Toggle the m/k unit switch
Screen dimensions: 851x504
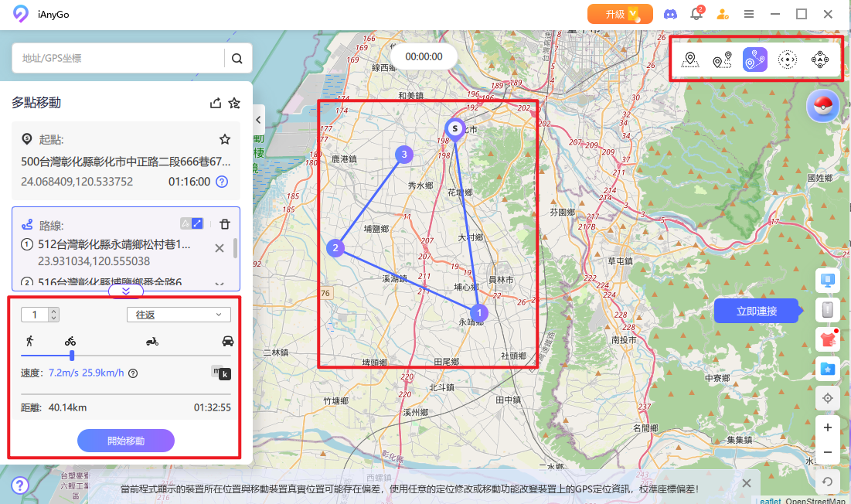pyautogui.click(x=221, y=373)
